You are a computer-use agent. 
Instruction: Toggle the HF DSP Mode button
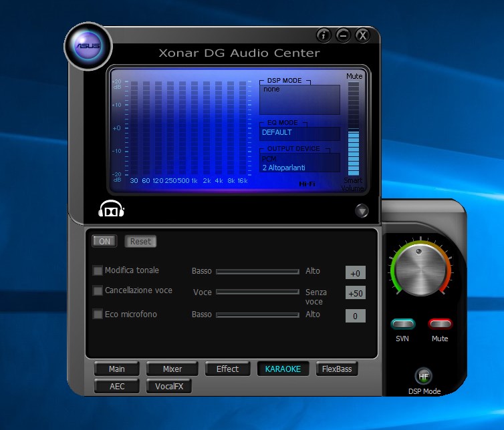[424, 376]
